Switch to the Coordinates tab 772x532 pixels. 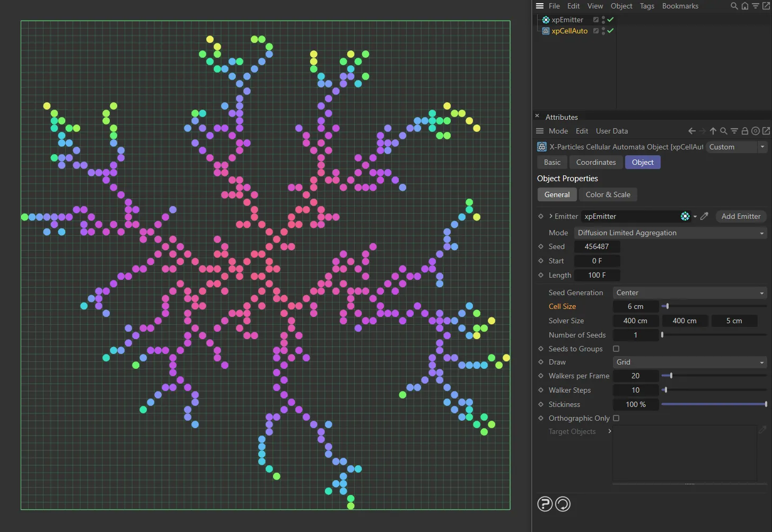[595, 162]
